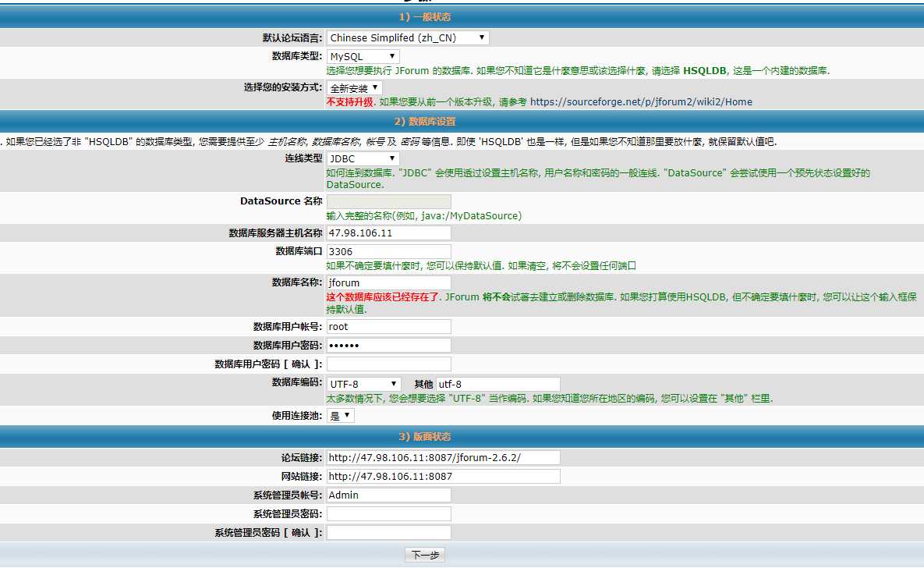Click the 其他 encoding field utf-8
The height and width of the screenshot is (568, 924).
[x=498, y=384]
